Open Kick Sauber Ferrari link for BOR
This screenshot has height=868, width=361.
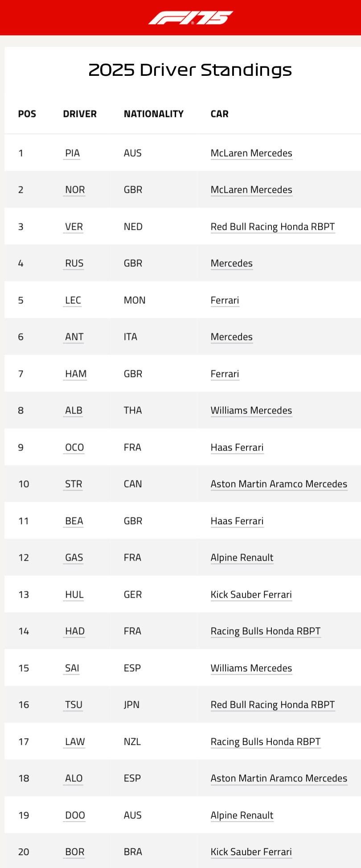point(251,852)
